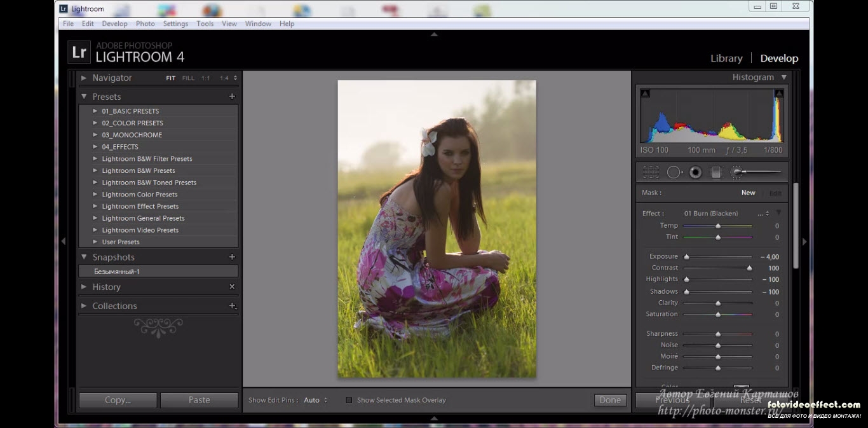Open the Help menu
Viewport: 868px width, 428px height.
click(x=287, y=24)
